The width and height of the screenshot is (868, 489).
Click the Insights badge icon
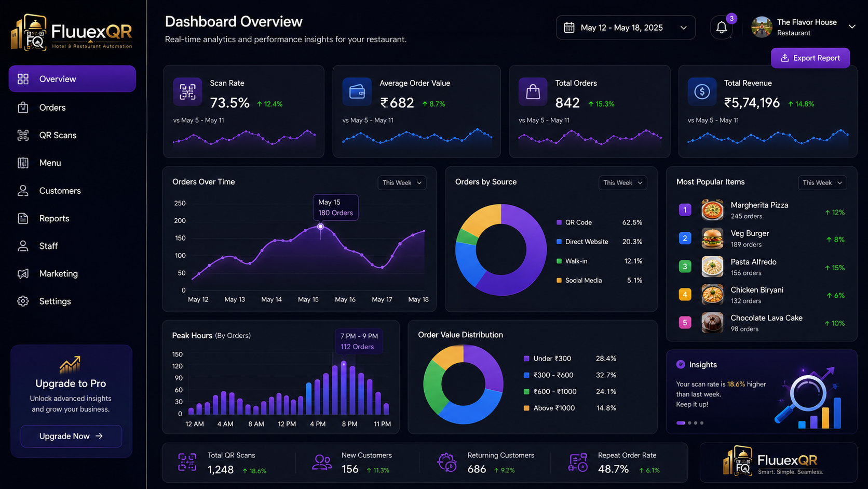tap(681, 364)
